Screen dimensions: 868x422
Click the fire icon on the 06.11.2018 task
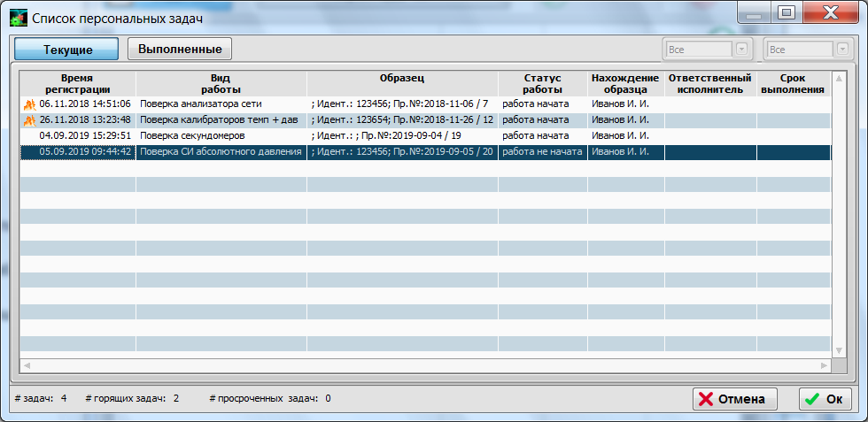[29, 104]
